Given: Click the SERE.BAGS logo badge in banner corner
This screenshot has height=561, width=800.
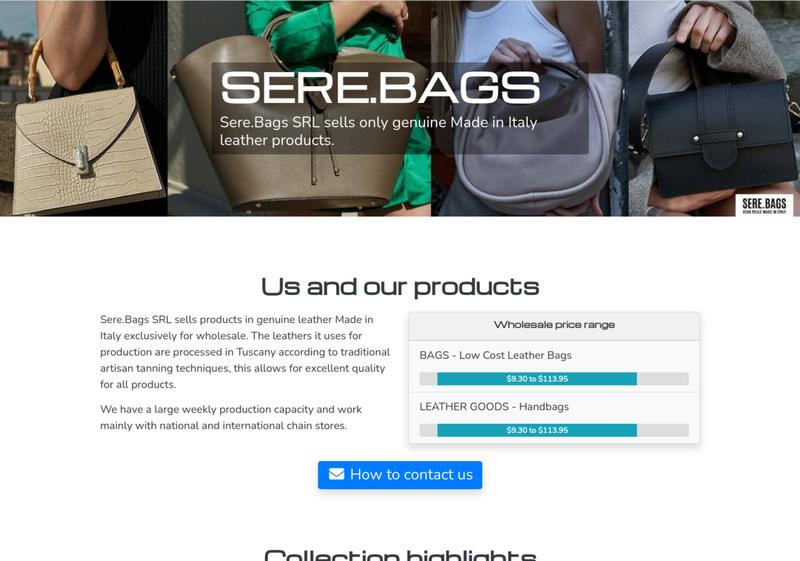Looking at the screenshot, I should click(764, 205).
